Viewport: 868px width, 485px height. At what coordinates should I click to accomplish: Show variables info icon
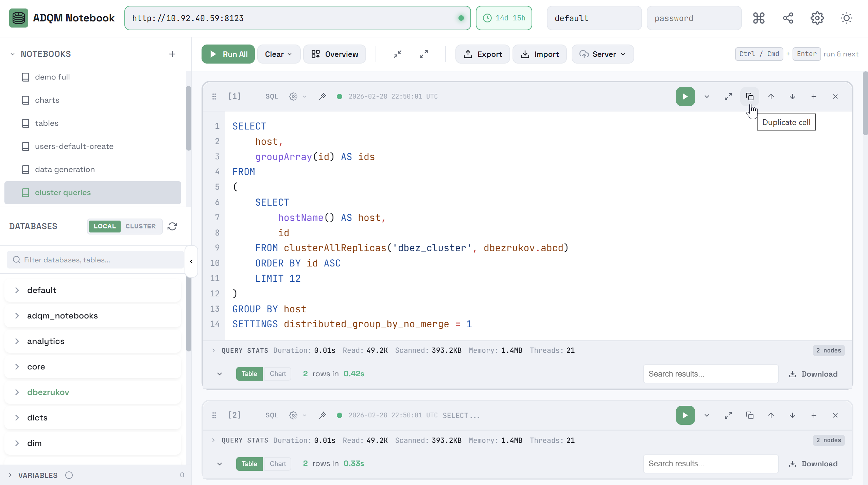coord(69,475)
